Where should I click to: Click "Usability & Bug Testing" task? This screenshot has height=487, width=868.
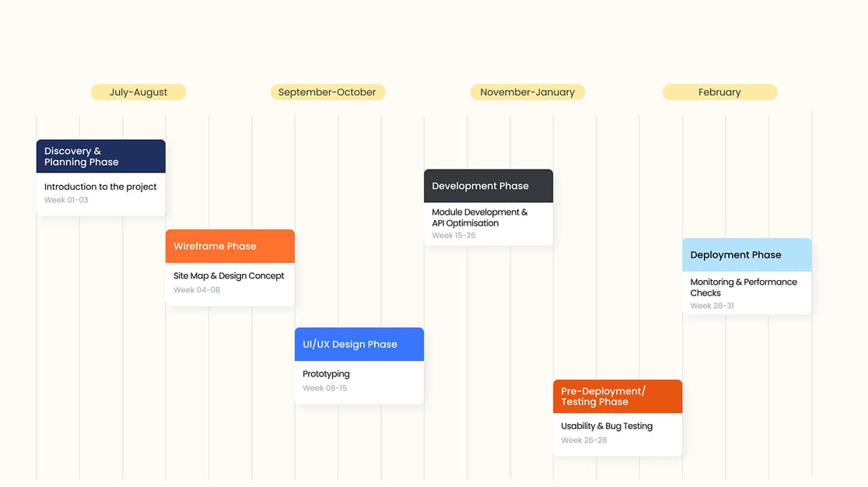(x=607, y=426)
